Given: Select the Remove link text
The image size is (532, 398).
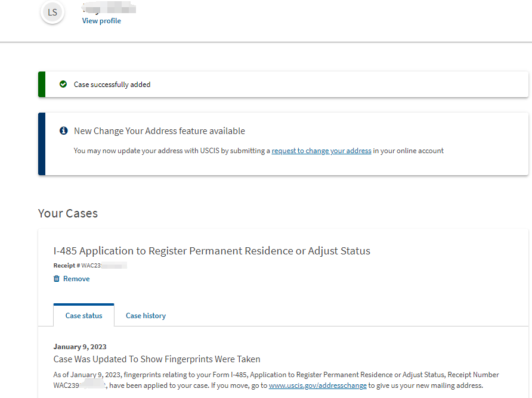Looking at the screenshot, I should point(76,279).
